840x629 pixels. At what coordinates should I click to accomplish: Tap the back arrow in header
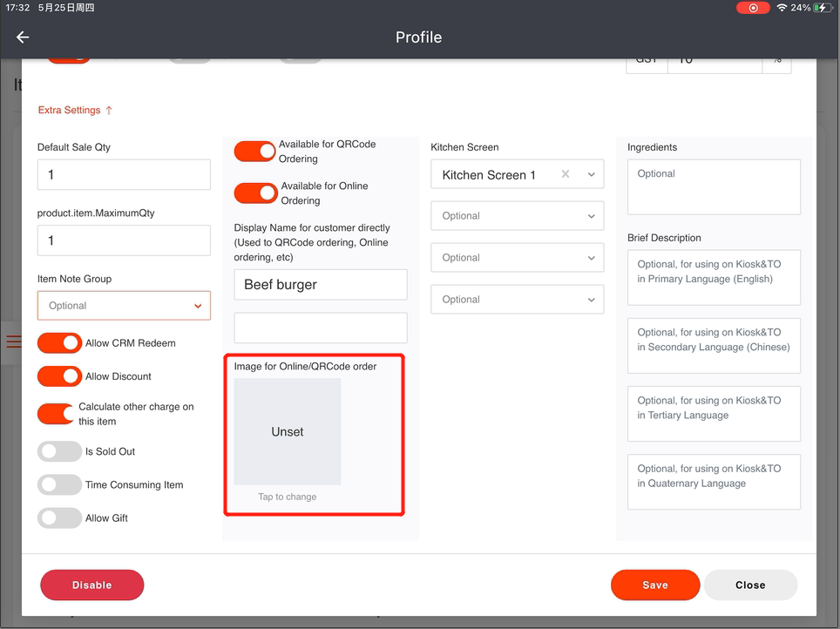point(23,37)
